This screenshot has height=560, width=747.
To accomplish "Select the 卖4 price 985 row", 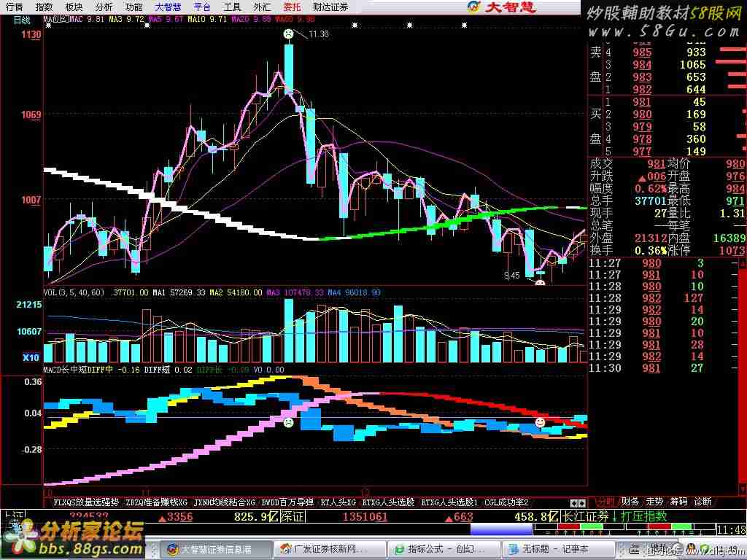I will [667, 52].
